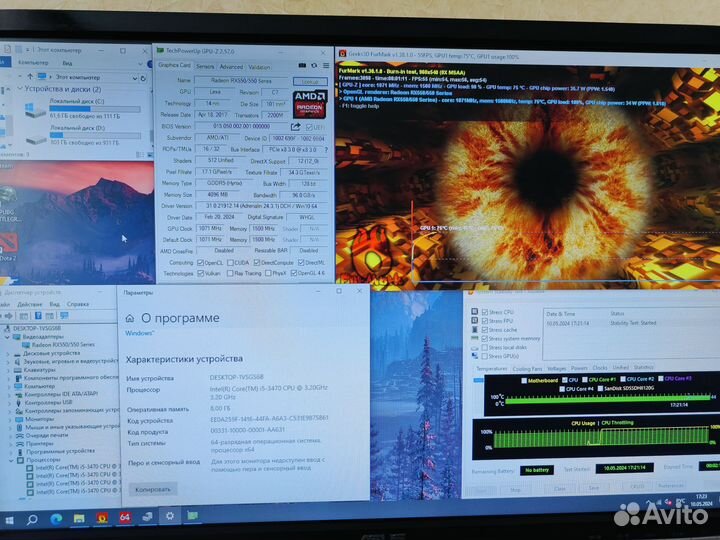The height and width of the screenshot is (540, 720).
Task: Expand the Клавиатуры node
Action: click(x=9, y=370)
